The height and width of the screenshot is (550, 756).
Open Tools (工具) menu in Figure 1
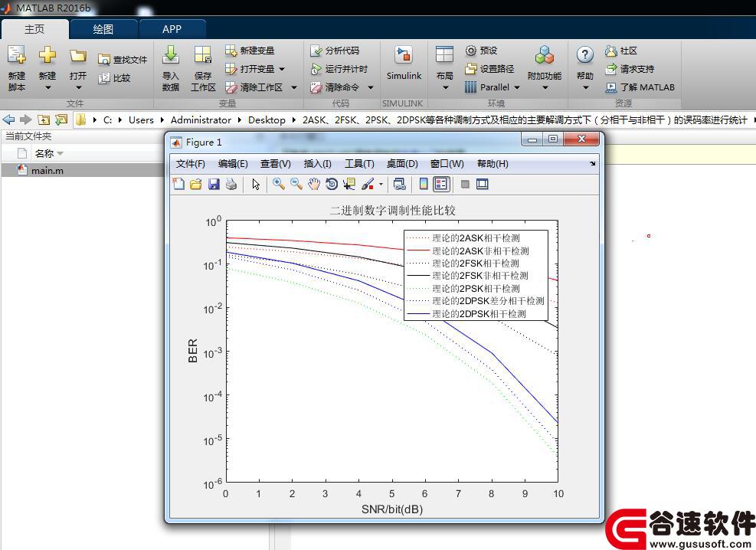[x=359, y=164]
